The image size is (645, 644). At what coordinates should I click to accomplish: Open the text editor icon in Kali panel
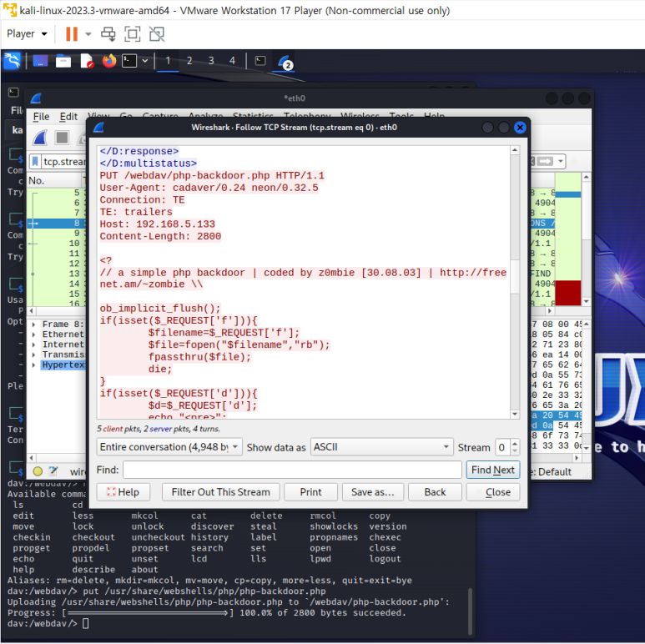[87, 61]
